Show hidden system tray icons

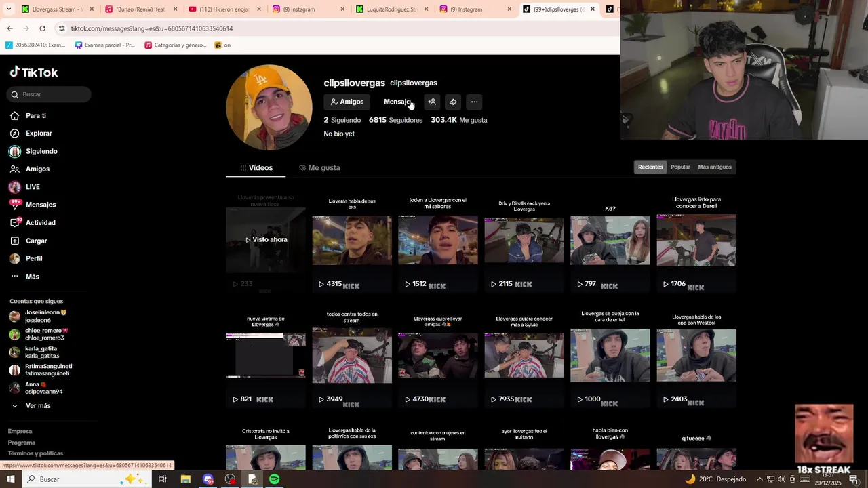(759, 479)
